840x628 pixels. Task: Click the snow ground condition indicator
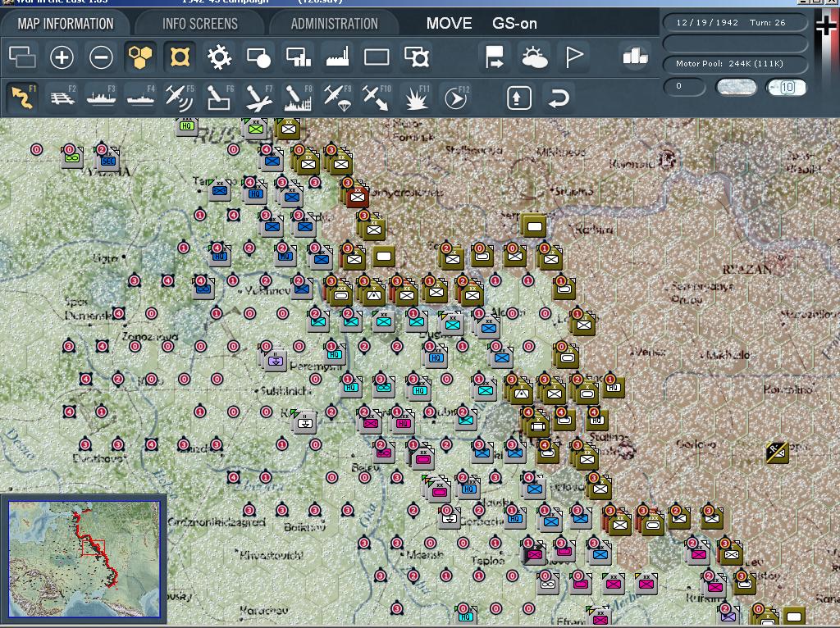[737, 87]
